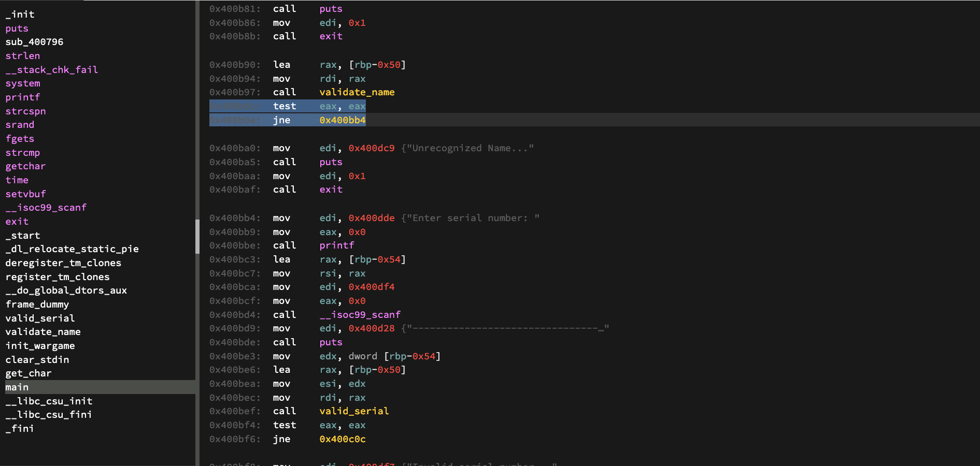Select frame_dummy in the function list

(x=37, y=304)
